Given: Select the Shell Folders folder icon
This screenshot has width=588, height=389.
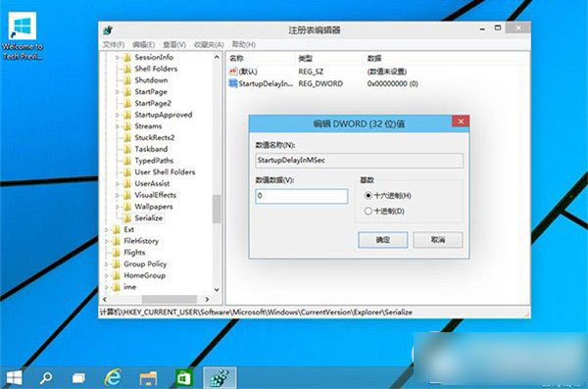Looking at the screenshot, I should (x=127, y=69).
